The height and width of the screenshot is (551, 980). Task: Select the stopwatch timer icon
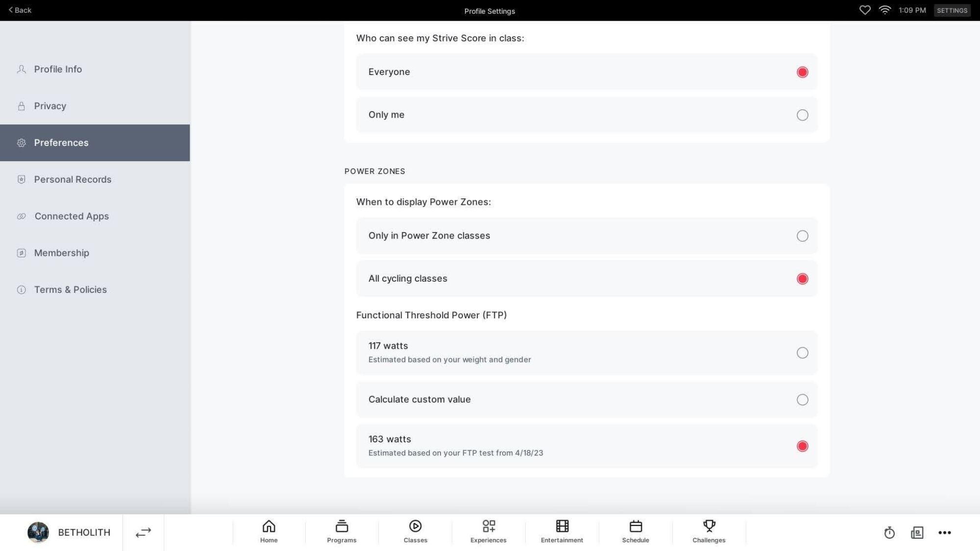point(890,532)
